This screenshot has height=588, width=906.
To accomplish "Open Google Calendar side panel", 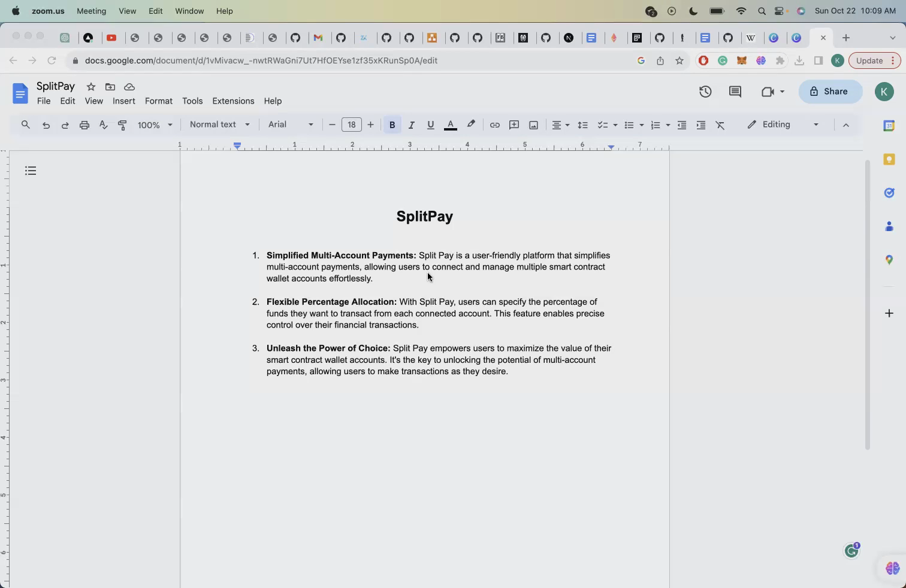I will click(x=889, y=126).
